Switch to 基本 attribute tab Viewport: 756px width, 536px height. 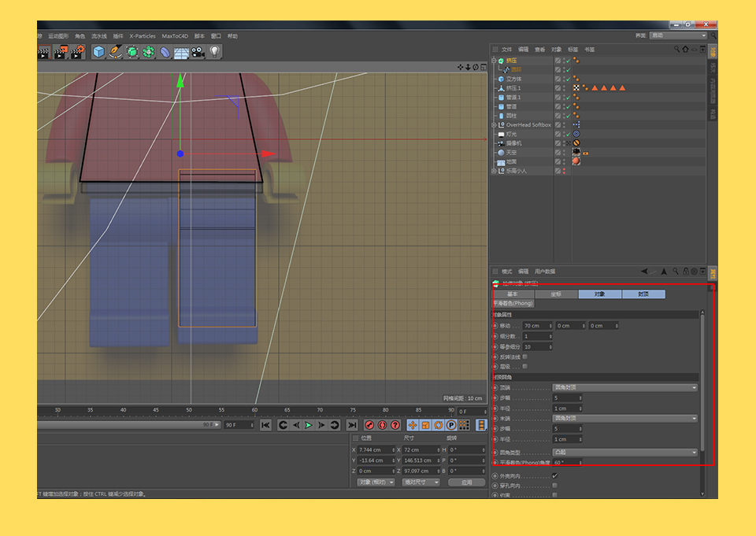click(x=513, y=294)
